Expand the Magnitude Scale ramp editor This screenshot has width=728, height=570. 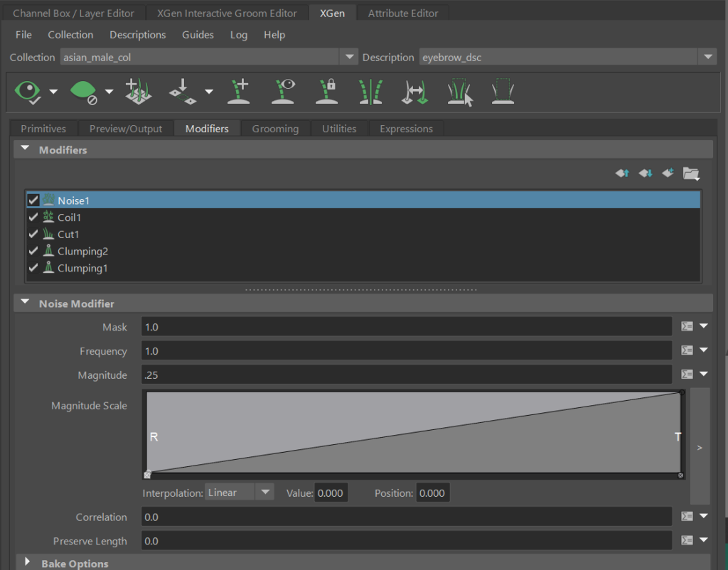(x=700, y=448)
